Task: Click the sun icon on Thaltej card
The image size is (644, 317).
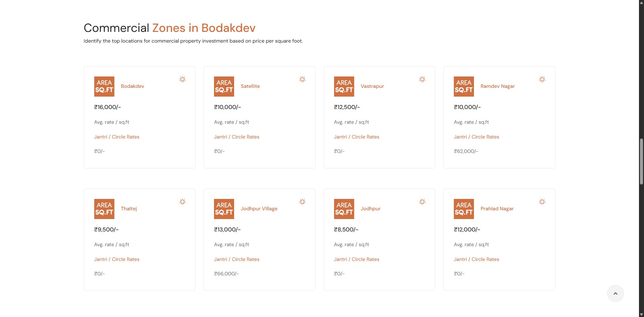Action: [x=182, y=202]
